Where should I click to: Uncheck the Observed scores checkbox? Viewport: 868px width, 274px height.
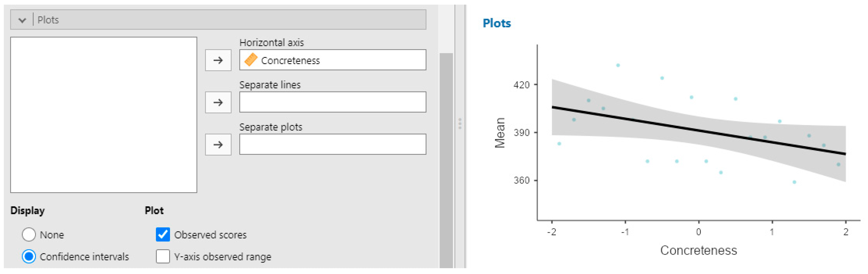click(x=163, y=235)
